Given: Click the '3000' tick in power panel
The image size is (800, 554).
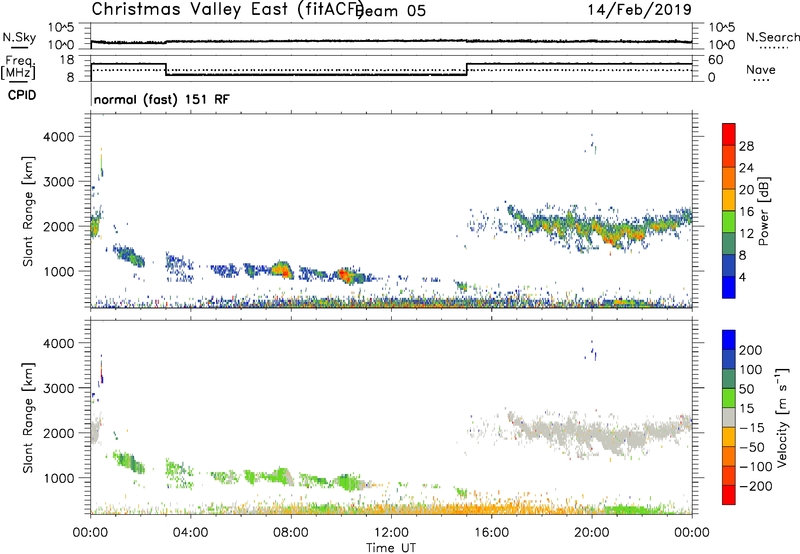Looking at the screenshot, I should click(x=58, y=182).
